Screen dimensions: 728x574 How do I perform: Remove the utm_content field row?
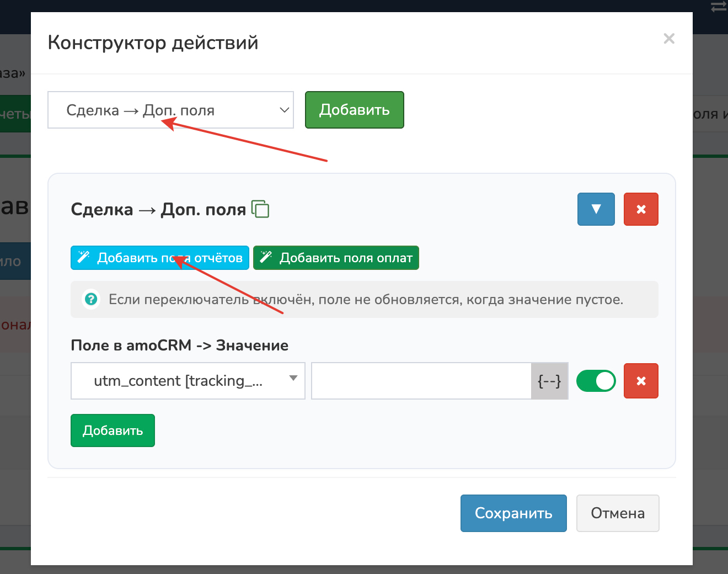(x=641, y=381)
